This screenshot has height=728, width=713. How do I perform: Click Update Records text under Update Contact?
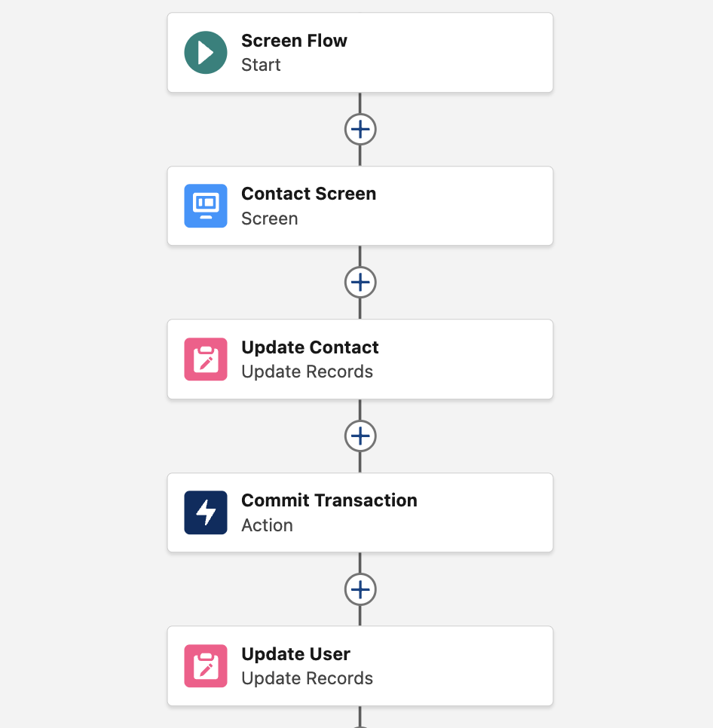(307, 372)
